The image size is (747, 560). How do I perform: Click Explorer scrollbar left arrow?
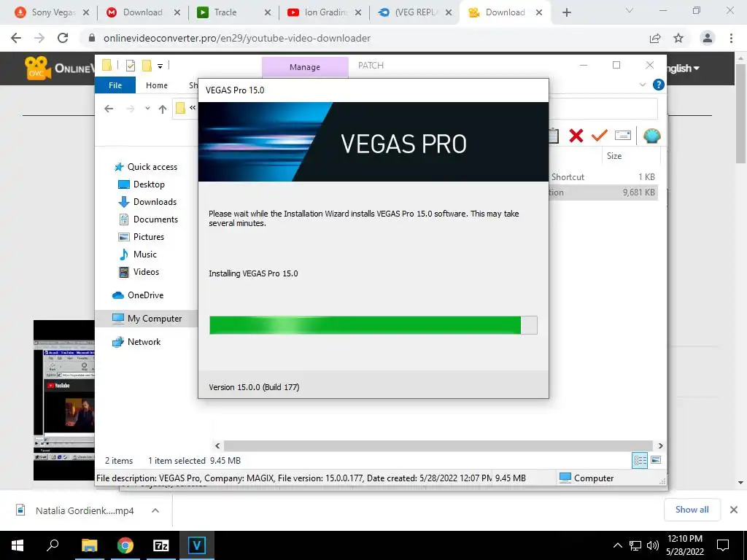click(x=217, y=446)
